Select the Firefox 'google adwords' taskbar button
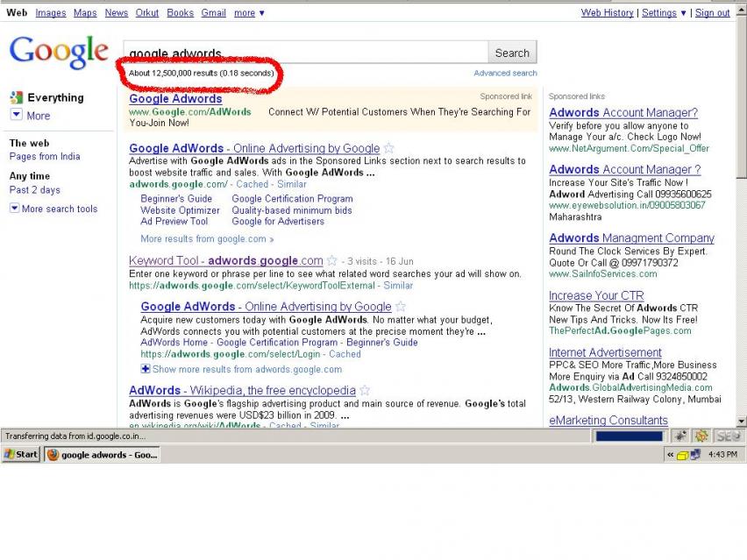The image size is (747, 560). (103, 455)
